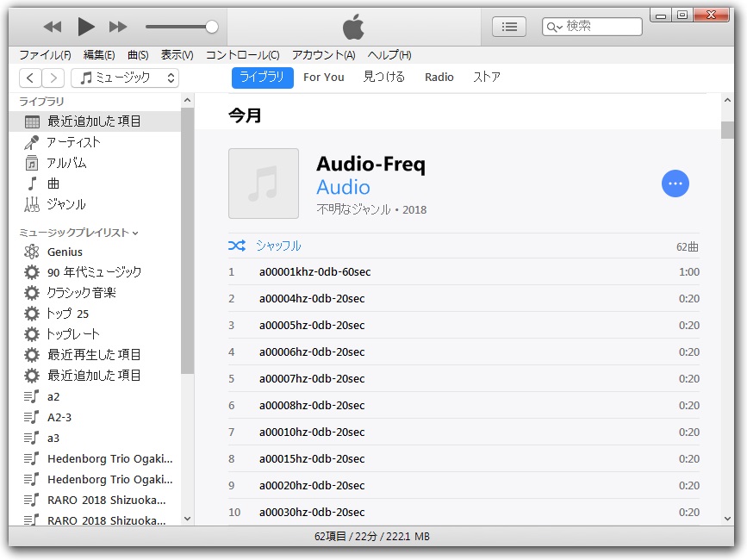The image size is (747, 560).
Task: Click the sidebar scroll up arrow
Action: click(x=187, y=100)
